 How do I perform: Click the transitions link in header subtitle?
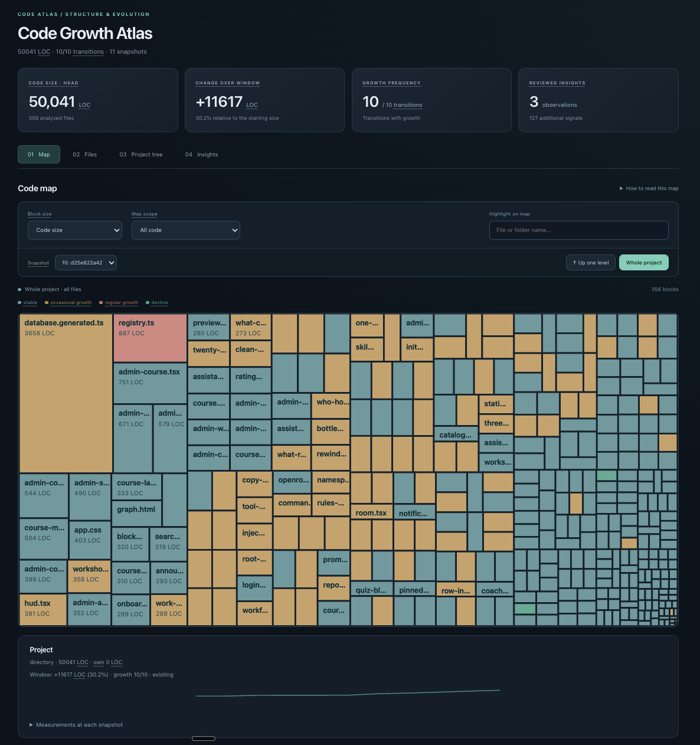pyautogui.click(x=89, y=52)
